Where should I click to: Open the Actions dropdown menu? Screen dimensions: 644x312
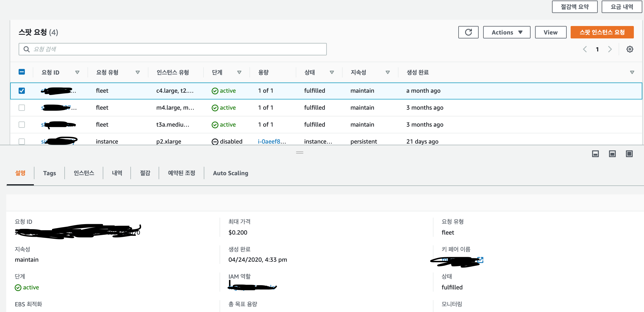pos(507,32)
